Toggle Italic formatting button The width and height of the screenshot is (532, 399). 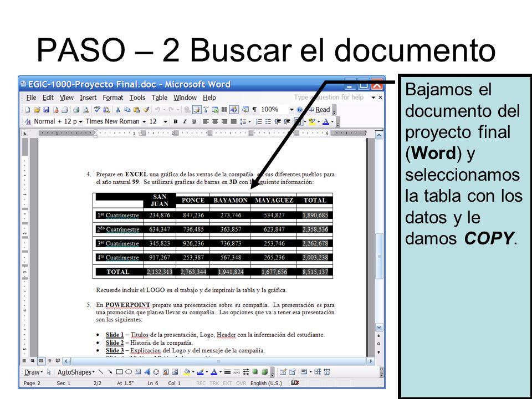click(x=185, y=121)
